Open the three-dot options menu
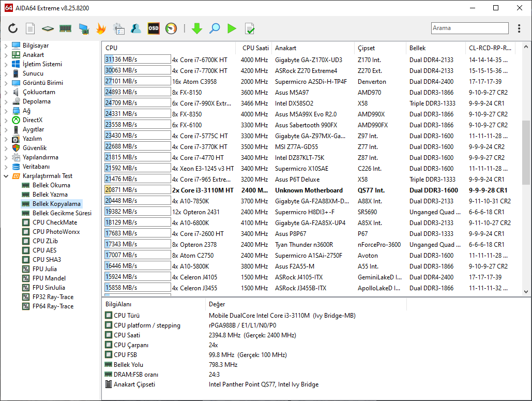The image size is (532, 401). point(519,28)
